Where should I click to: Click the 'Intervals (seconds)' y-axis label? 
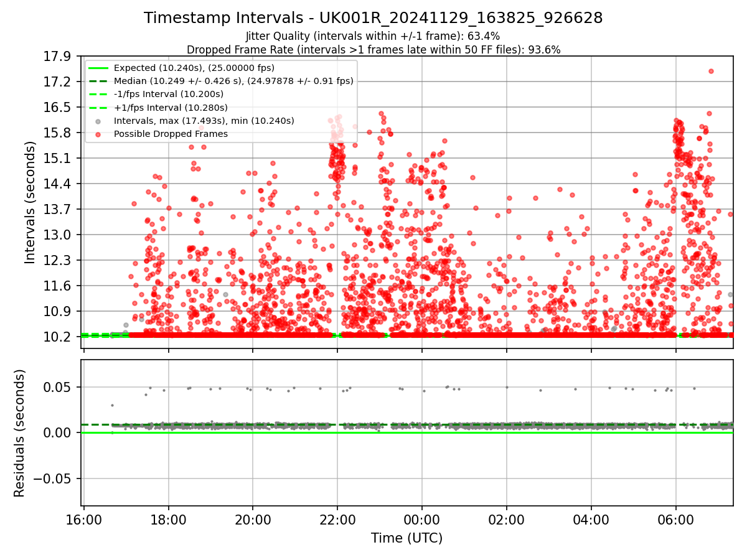[31, 202]
